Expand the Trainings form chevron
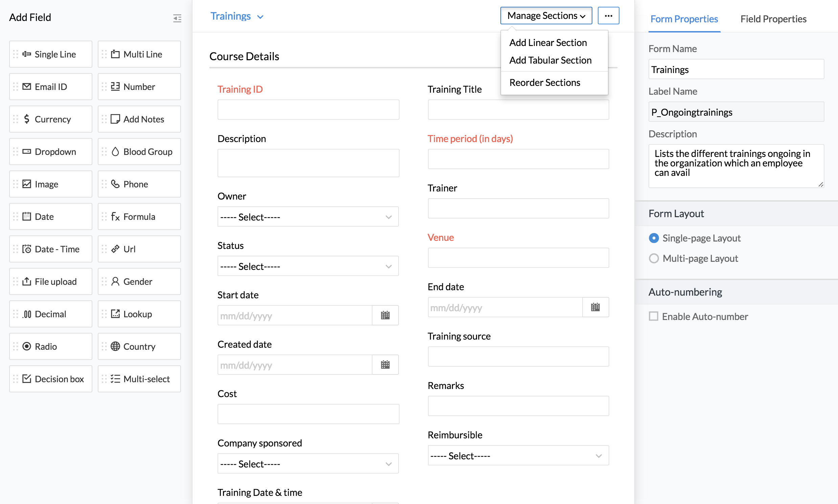This screenshot has height=504, width=838. [x=260, y=17]
